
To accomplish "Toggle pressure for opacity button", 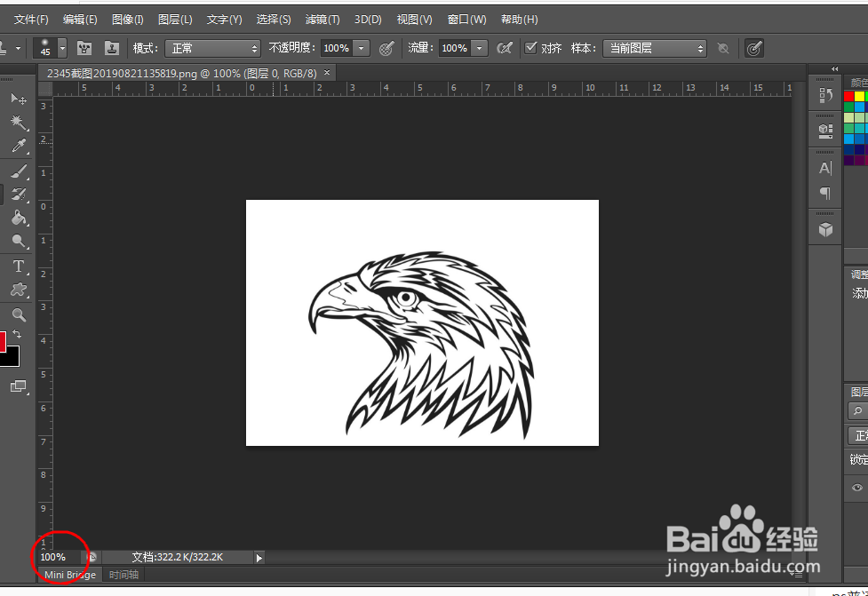I will (x=386, y=48).
